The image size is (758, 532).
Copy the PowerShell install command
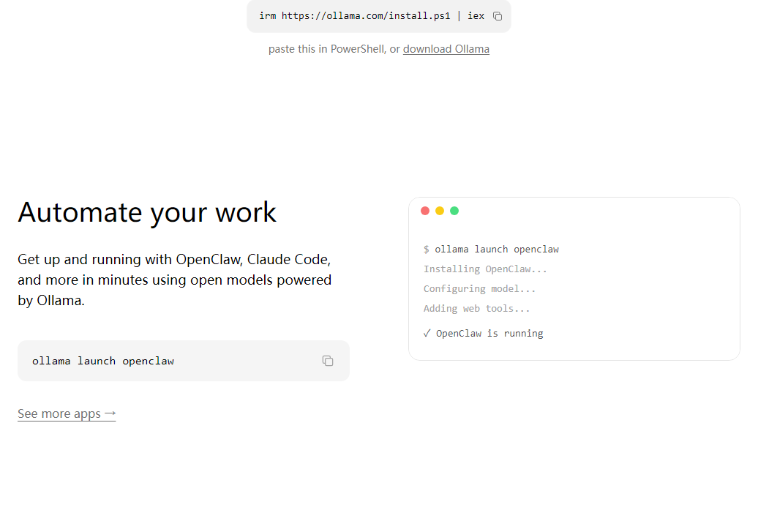[498, 16]
